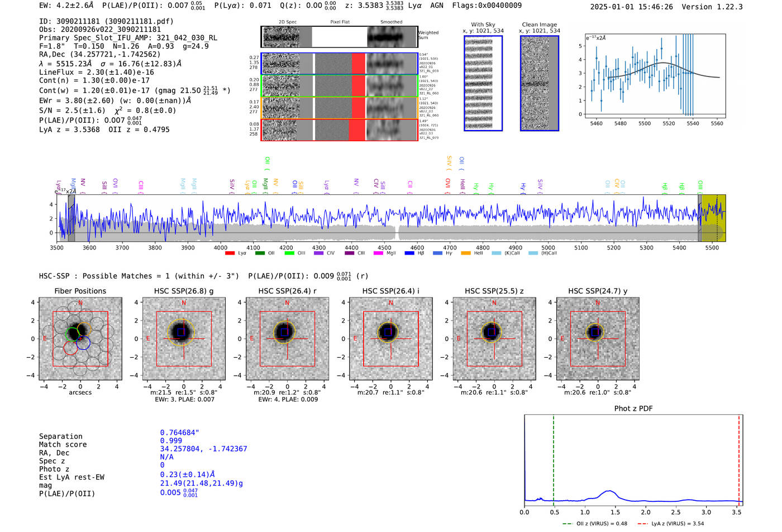
Task: Click the Weighted Sum 2D spectrum row
Action: pos(339,37)
